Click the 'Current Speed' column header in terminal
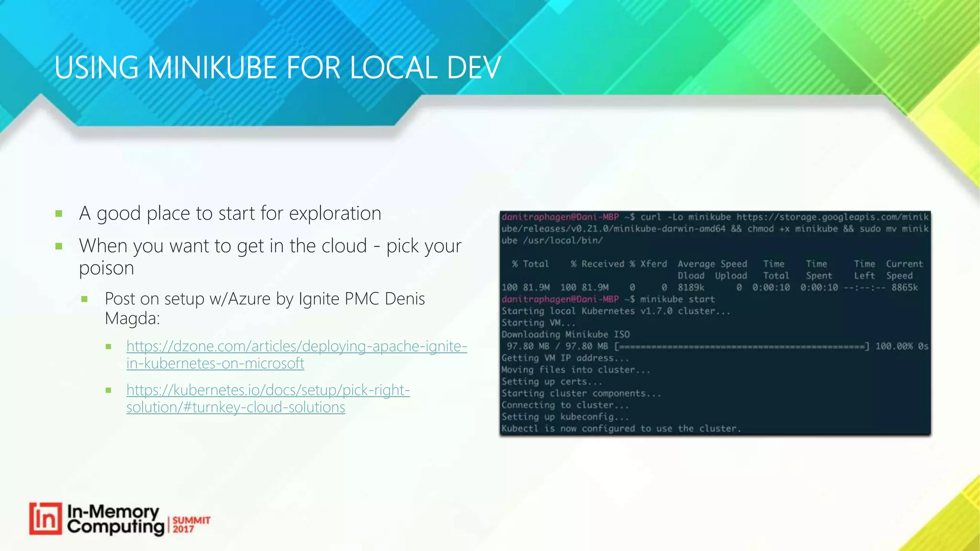This screenshot has width=980, height=551. [x=904, y=270]
